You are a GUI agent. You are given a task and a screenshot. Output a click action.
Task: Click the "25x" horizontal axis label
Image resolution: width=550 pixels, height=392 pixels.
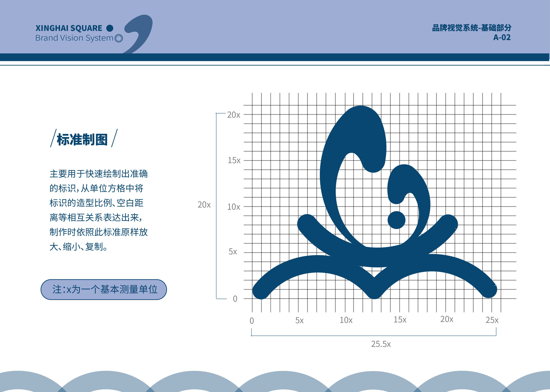pos(492,320)
